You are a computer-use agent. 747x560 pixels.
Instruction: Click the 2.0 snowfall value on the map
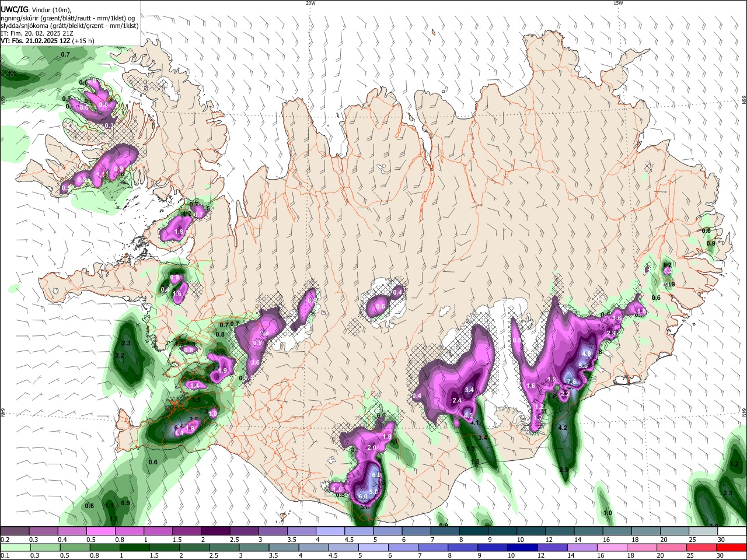[372, 447]
